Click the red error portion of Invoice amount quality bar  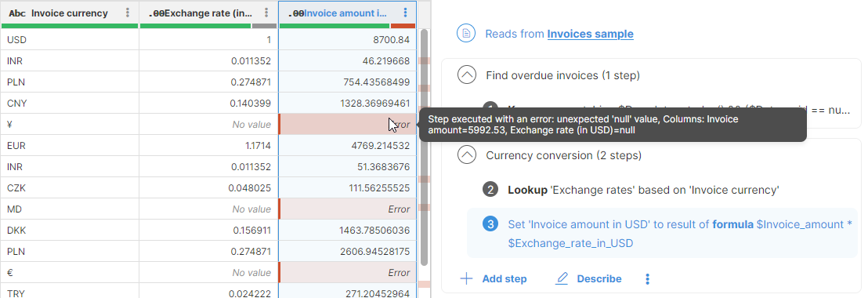pyautogui.click(x=403, y=26)
